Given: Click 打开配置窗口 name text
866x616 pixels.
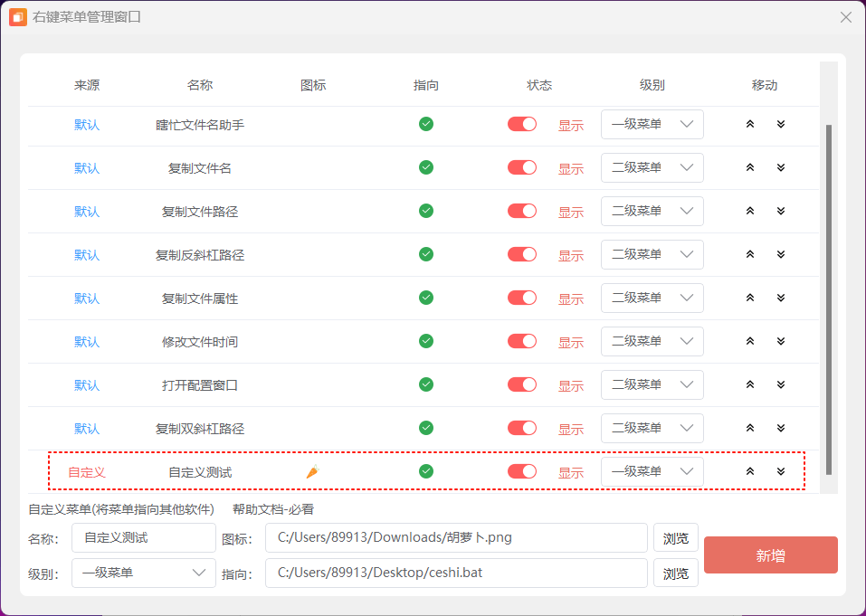Looking at the screenshot, I should click(x=200, y=385).
